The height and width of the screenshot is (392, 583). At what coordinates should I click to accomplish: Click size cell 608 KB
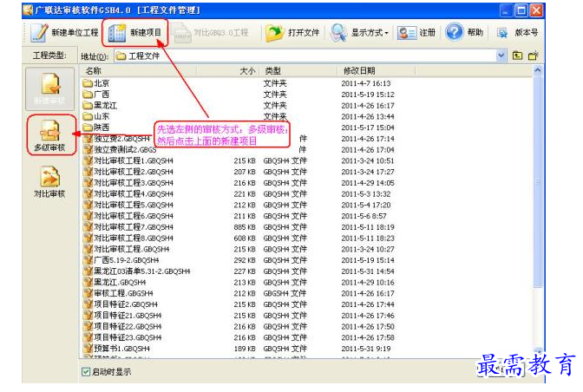[245, 238]
